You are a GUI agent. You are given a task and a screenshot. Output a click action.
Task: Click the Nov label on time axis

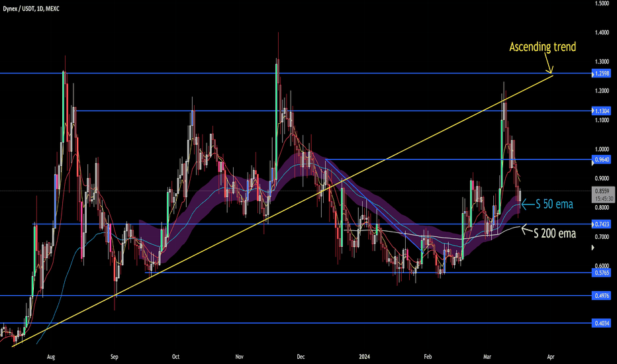(x=239, y=357)
